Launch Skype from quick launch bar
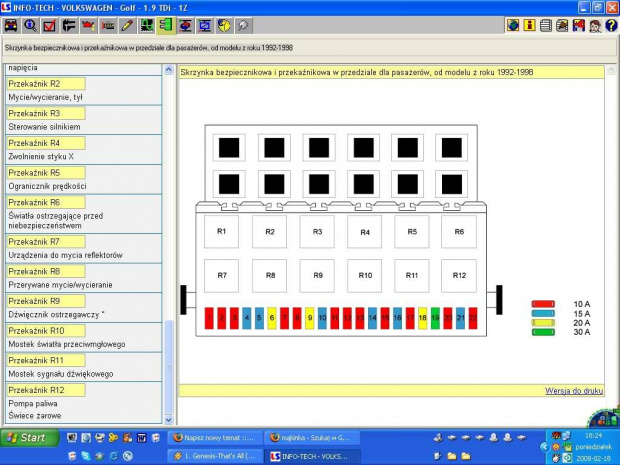 tap(85, 456)
